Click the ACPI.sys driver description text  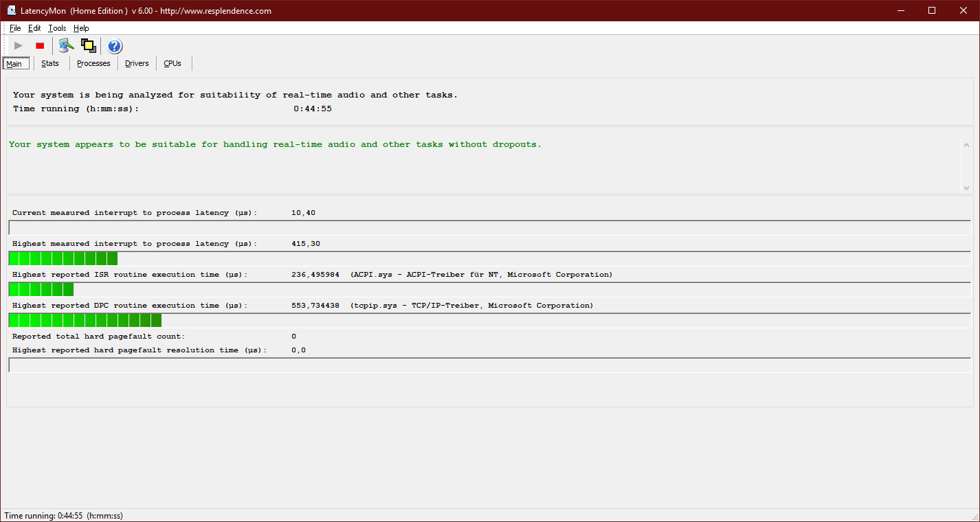[x=481, y=275]
